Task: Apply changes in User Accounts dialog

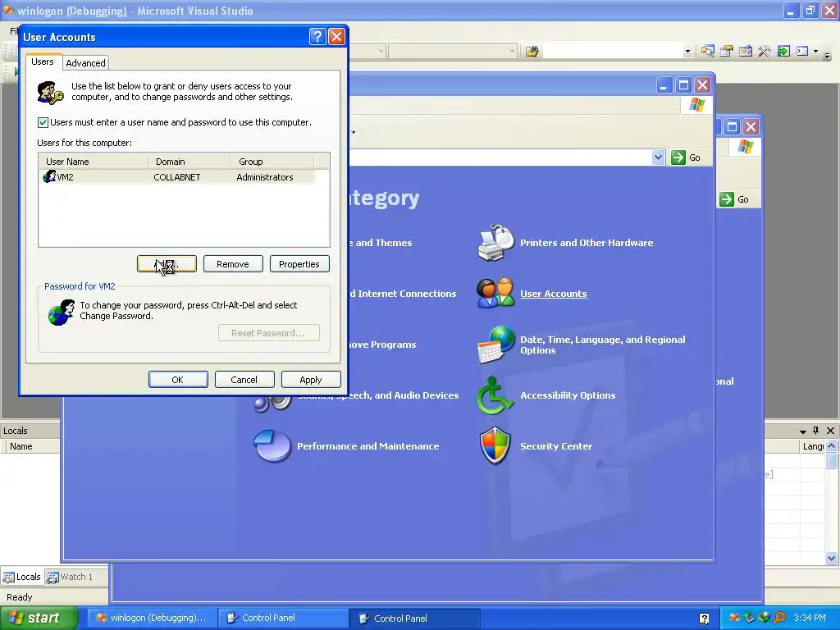Action: (311, 380)
